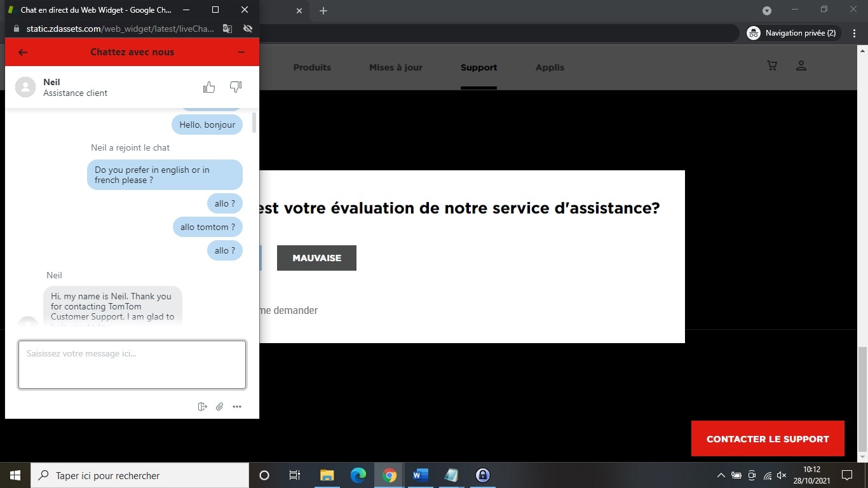Open Cortana from the taskbar

tap(264, 475)
